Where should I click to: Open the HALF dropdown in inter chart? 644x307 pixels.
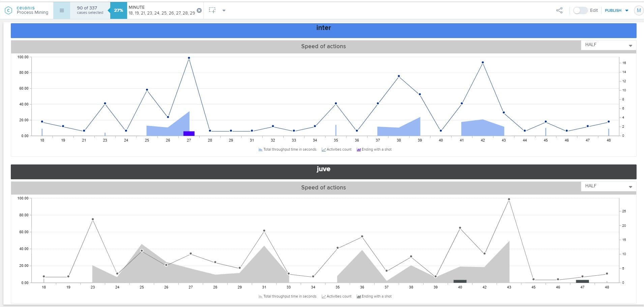[608, 45]
